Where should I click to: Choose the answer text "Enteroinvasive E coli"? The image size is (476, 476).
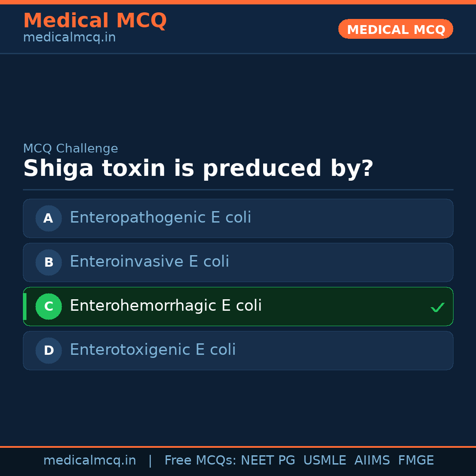click(x=149, y=262)
